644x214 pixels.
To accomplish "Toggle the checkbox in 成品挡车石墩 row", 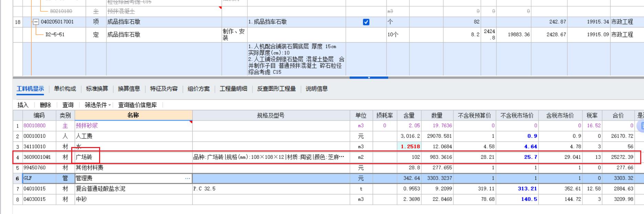I will 366,22.
